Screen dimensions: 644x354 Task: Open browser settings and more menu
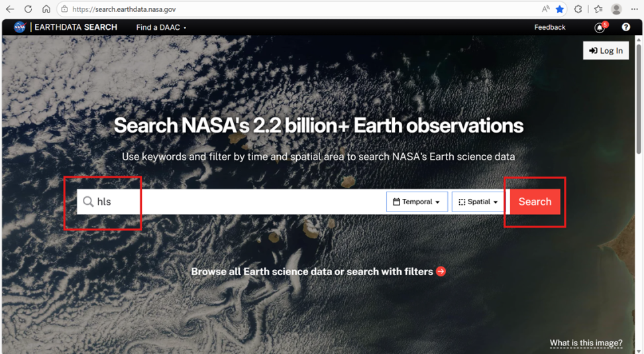[x=634, y=9]
